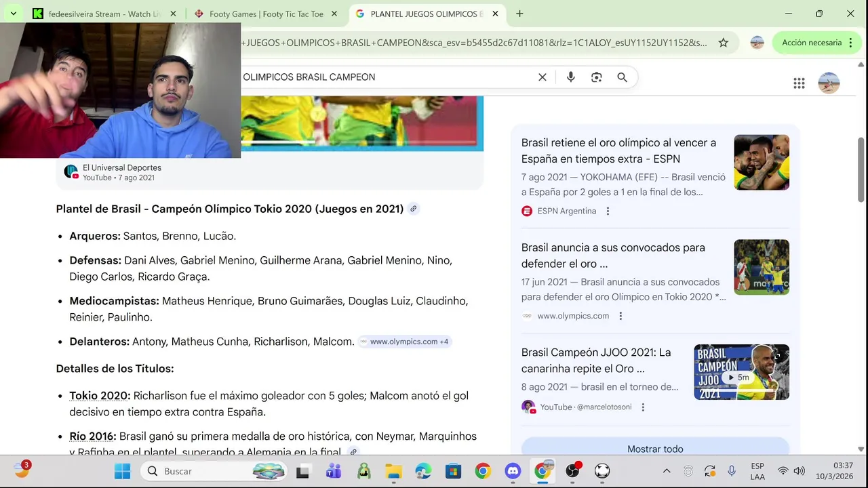
Task: Switch the ESP LAA input language
Action: (757, 471)
